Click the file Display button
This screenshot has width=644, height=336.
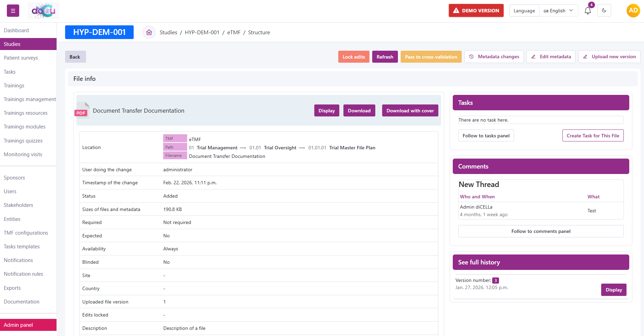click(x=327, y=111)
